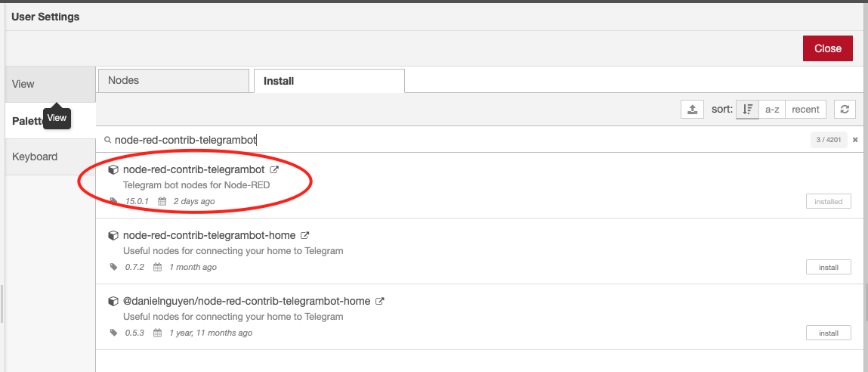Click the 'sort:' label
868x372 pixels.
[x=722, y=109]
